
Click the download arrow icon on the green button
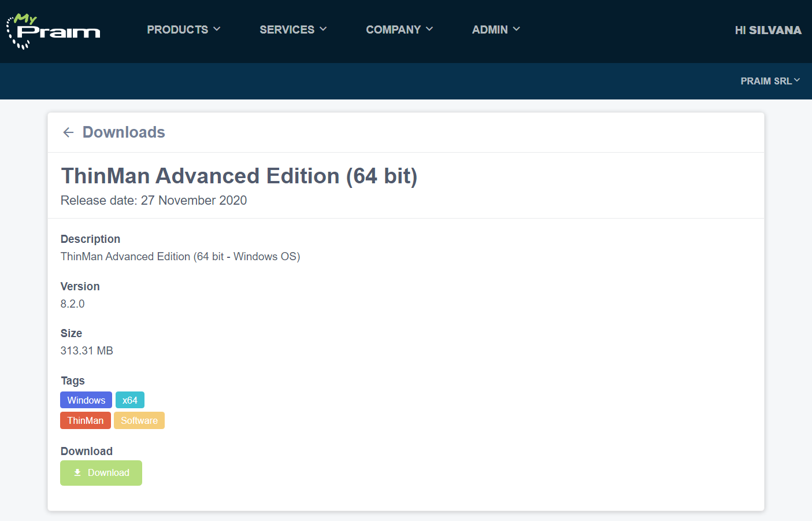click(x=77, y=472)
